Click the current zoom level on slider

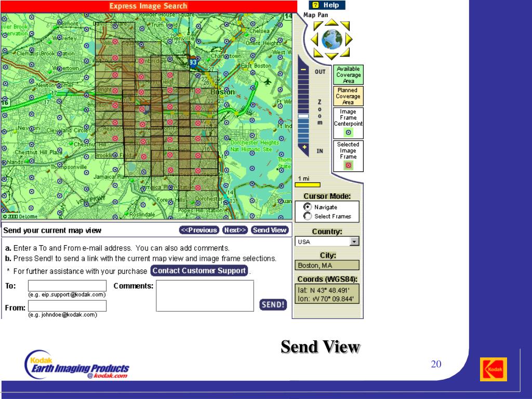303,116
